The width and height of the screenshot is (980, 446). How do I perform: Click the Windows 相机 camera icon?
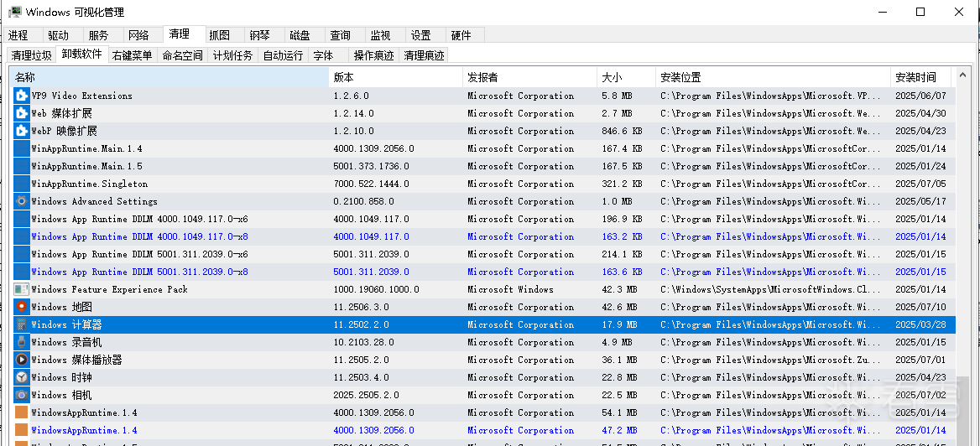tap(21, 395)
